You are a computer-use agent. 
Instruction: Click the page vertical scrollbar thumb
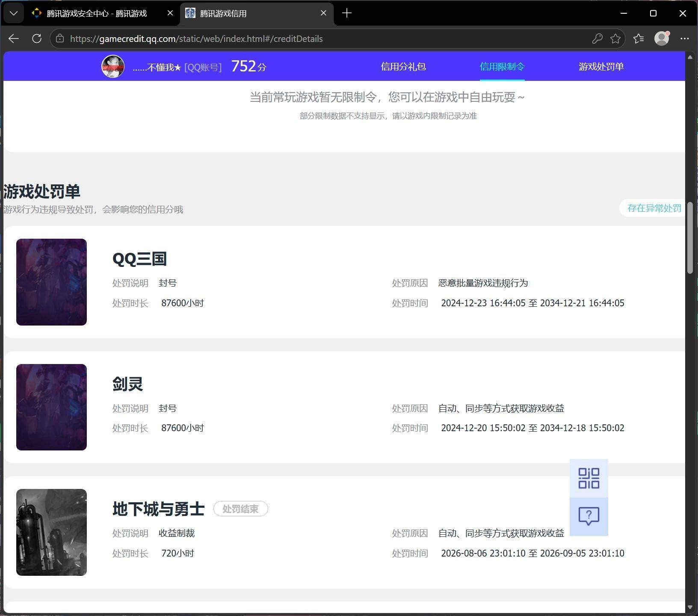[690, 237]
